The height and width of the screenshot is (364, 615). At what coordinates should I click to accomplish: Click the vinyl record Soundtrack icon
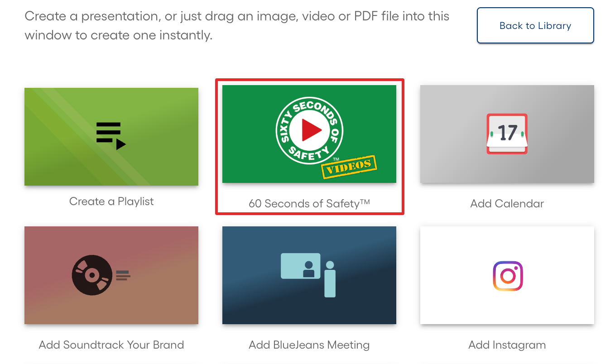91,275
